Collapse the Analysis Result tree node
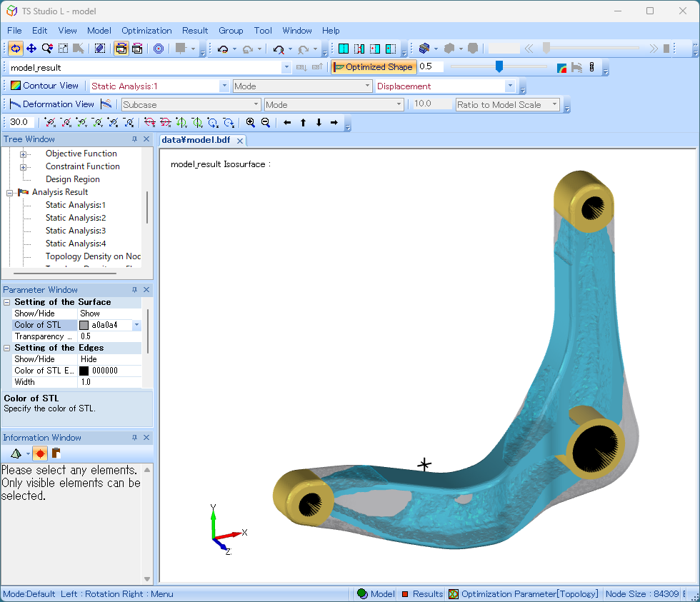The width and height of the screenshot is (700, 602). (9, 194)
